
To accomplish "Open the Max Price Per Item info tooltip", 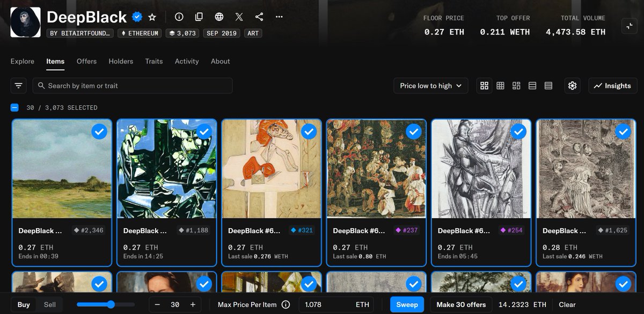I will (x=286, y=304).
